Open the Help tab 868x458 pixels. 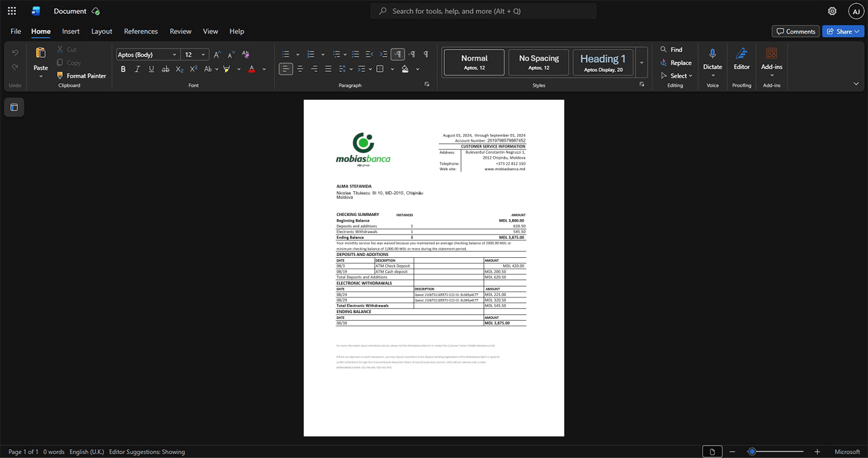pyautogui.click(x=236, y=31)
